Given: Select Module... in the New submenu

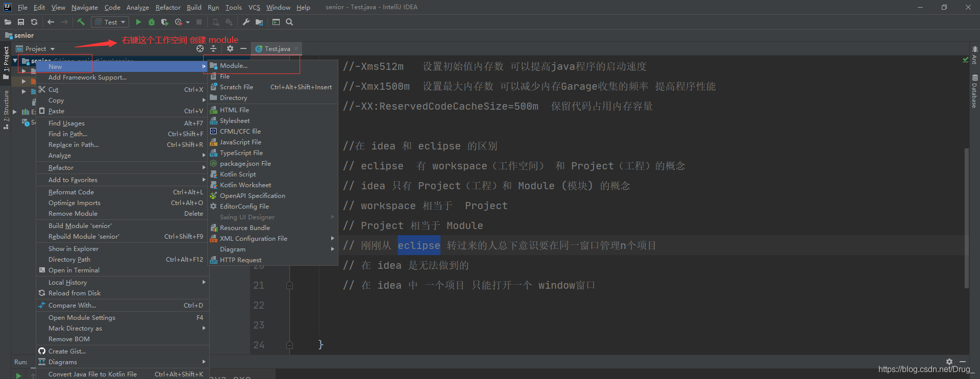Looking at the screenshot, I should [273, 66].
